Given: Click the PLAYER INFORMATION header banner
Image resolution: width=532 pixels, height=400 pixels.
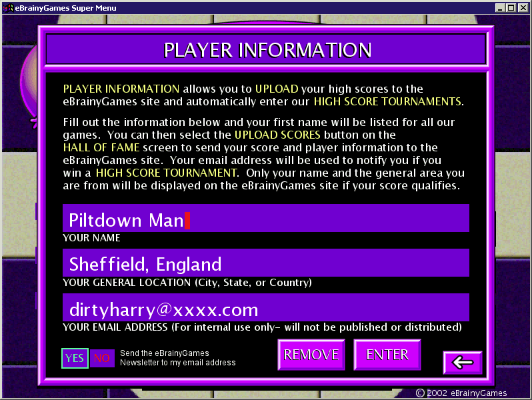Looking at the screenshot, I should tap(266, 49).
